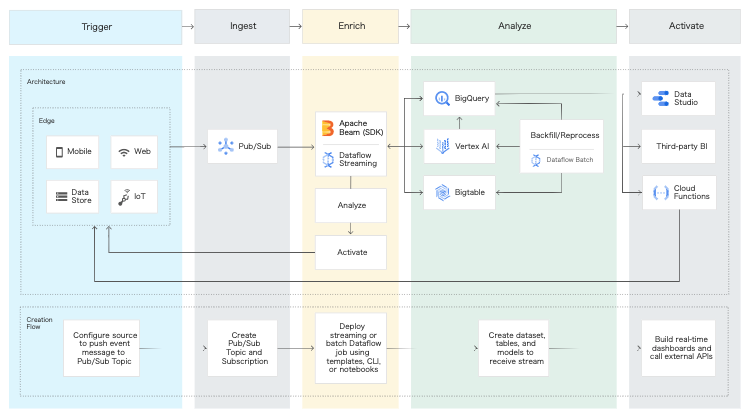The image size is (749, 418).
Task: Click Create dataset, tables, and models box
Action: pos(514,348)
